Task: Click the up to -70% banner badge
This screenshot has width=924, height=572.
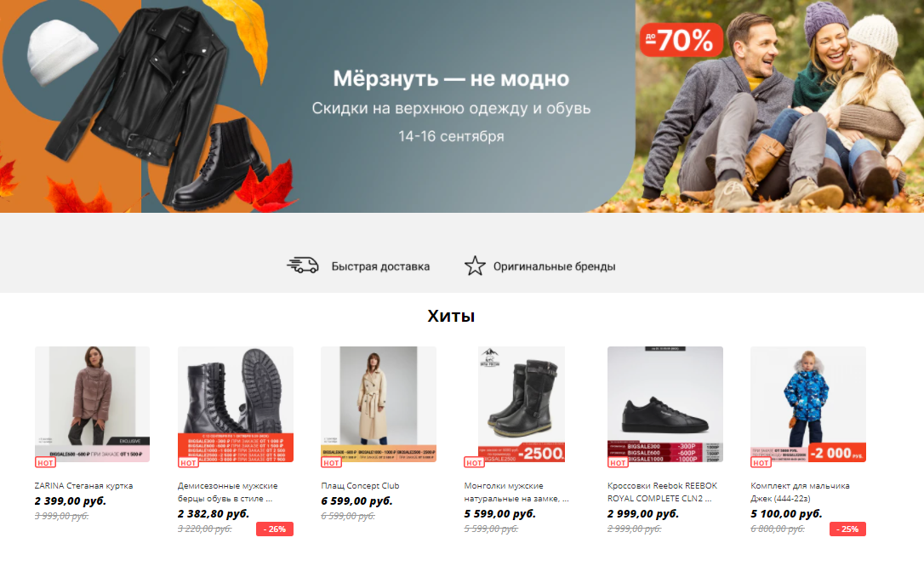Action: 682,40
